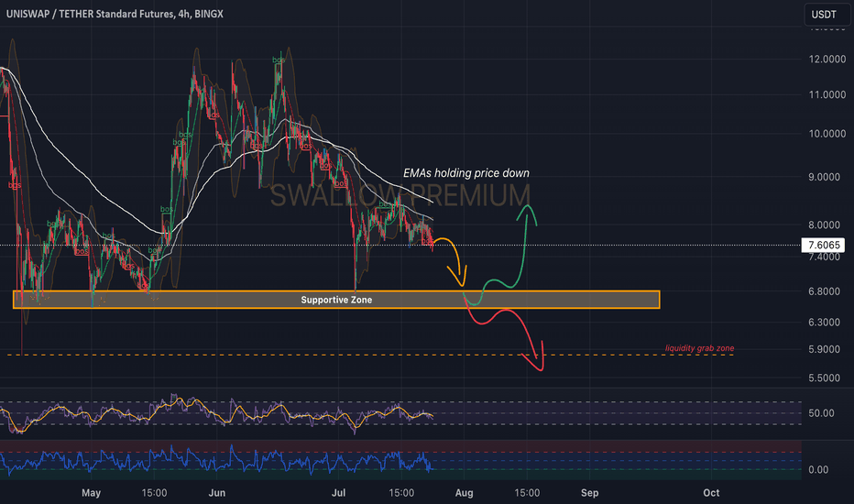Click the current price label 7.6065
The width and height of the screenshot is (854, 504).
[x=823, y=246]
